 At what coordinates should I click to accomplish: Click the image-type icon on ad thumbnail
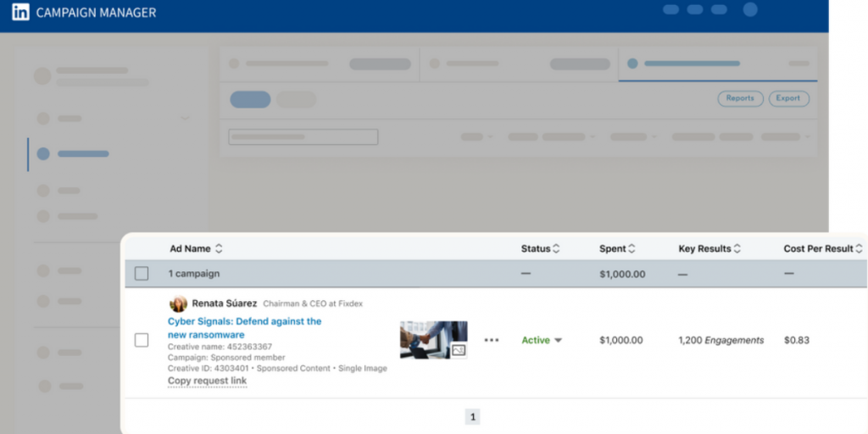[459, 350]
